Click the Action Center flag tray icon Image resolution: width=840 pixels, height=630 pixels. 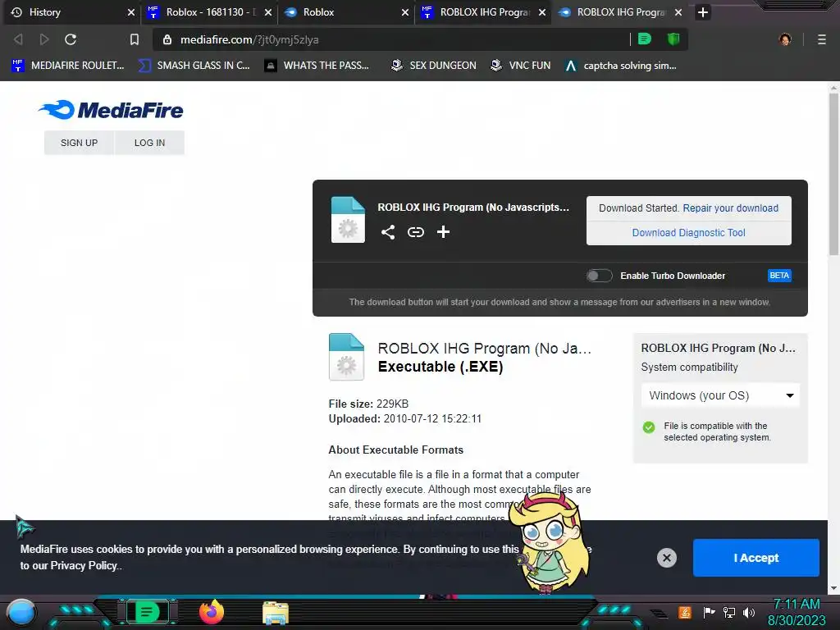click(x=709, y=612)
